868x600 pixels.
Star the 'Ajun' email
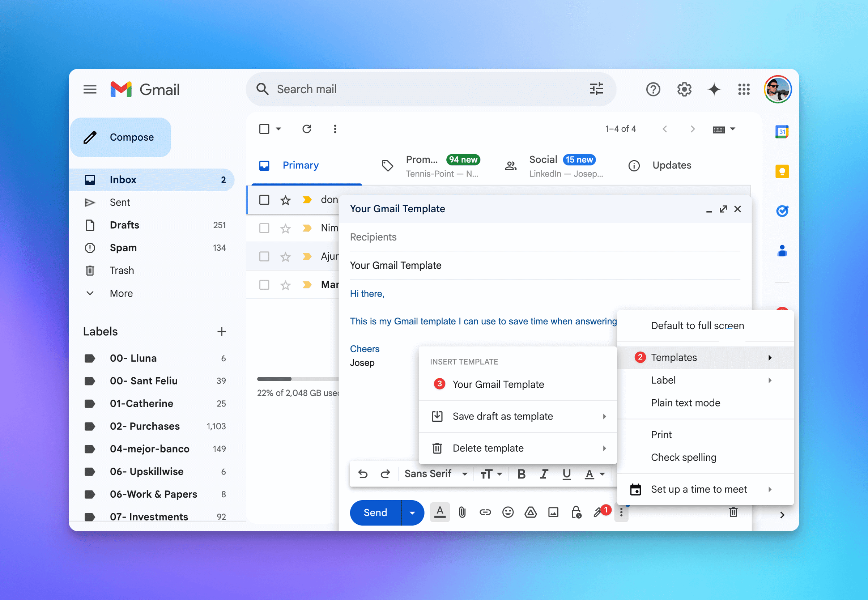click(286, 256)
